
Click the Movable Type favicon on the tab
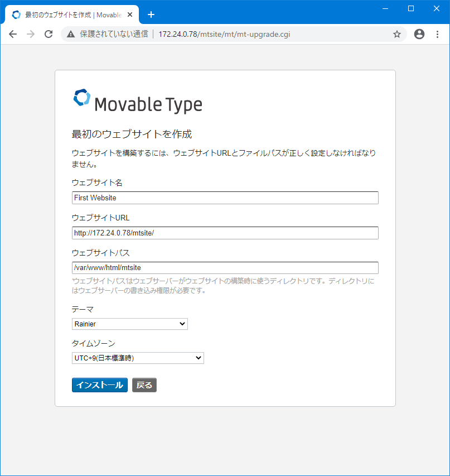16,15
